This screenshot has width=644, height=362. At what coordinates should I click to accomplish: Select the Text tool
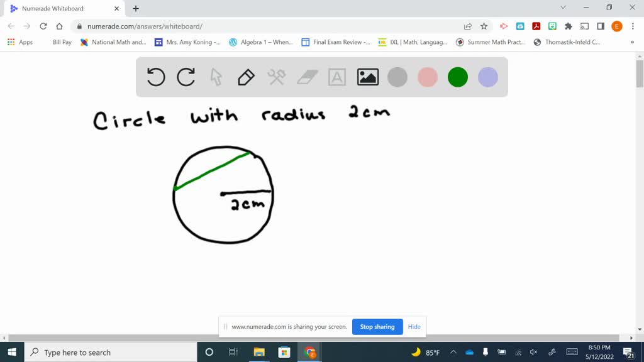click(x=336, y=77)
